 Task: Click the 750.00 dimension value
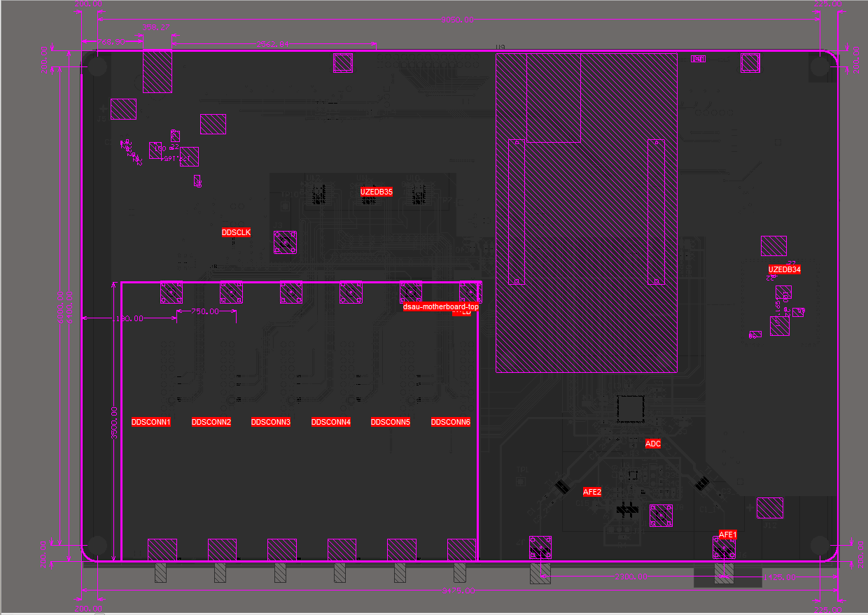click(206, 311)
